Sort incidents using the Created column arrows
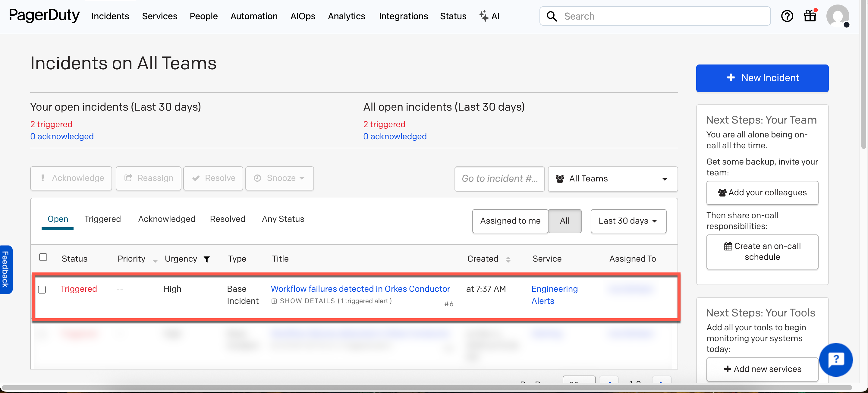 508,259
